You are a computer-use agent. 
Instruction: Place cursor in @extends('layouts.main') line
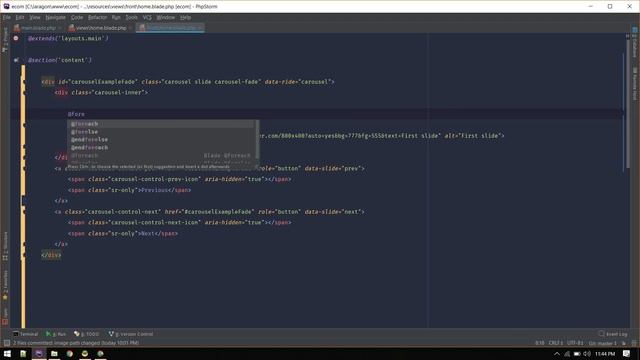68,38
